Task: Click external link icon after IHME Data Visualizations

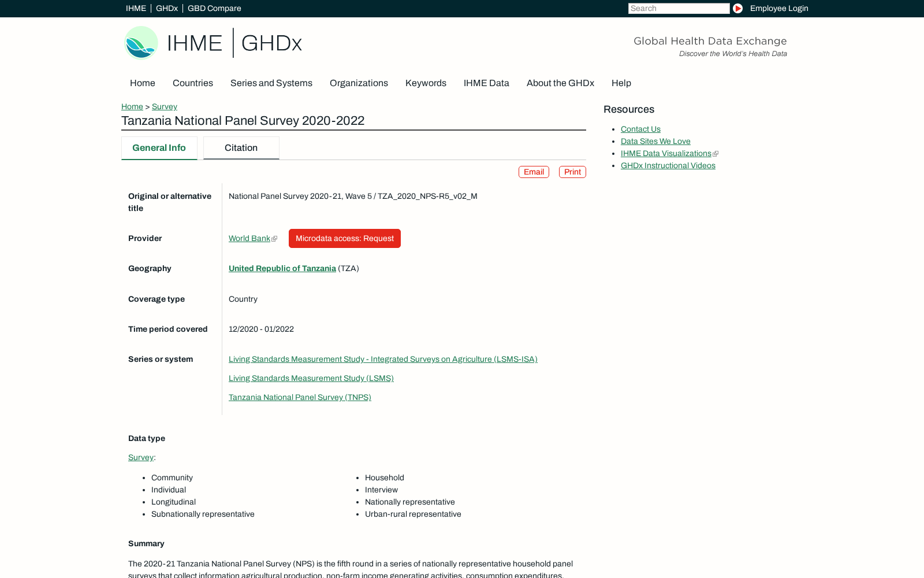Action: coord(716,154)
